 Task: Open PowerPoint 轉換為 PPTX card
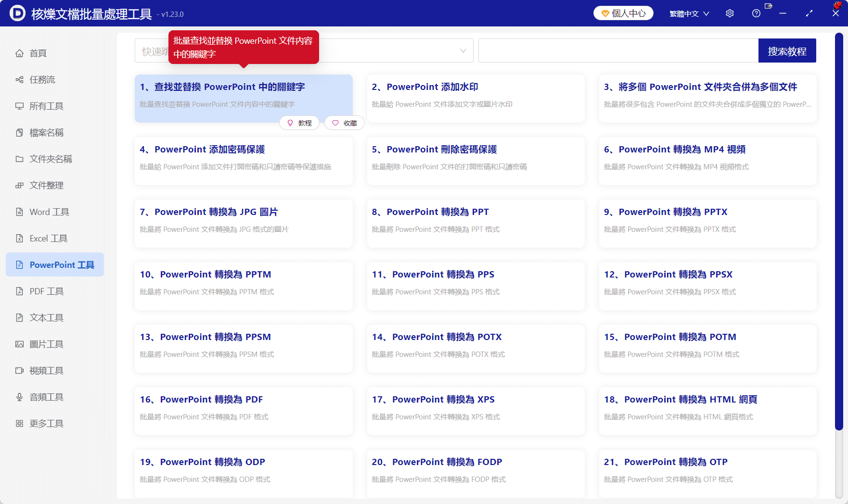pos(707,224)
